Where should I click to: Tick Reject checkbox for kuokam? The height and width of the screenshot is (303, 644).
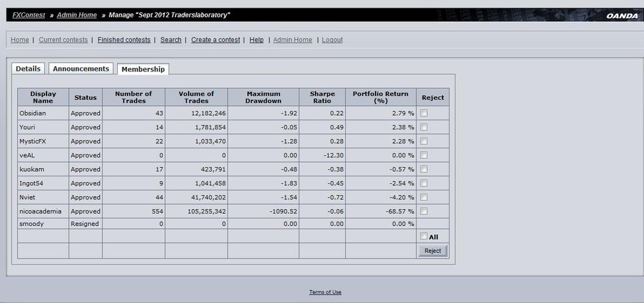(424, 169)
